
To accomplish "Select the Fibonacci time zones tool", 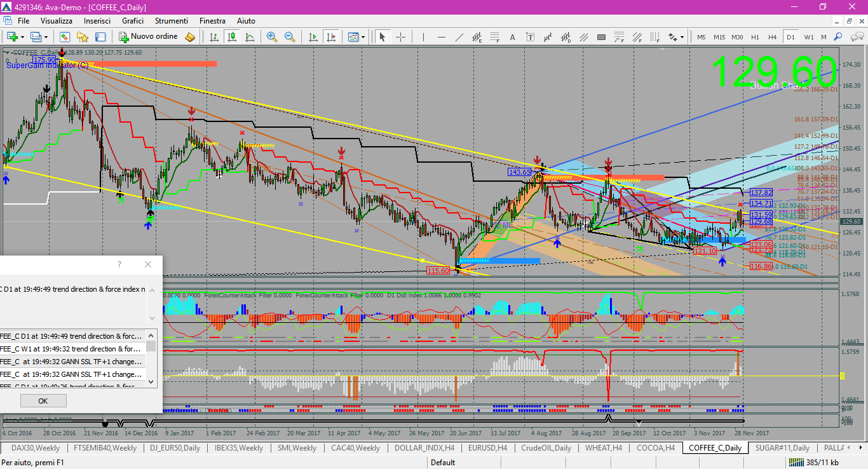I will click(655, 37).
